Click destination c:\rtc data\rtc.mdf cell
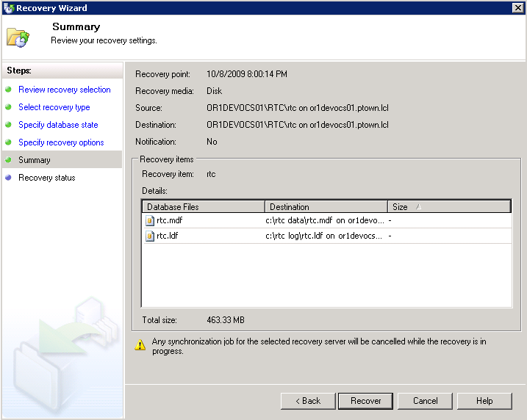The image size is (527, 420). click(x=325, y=220)
